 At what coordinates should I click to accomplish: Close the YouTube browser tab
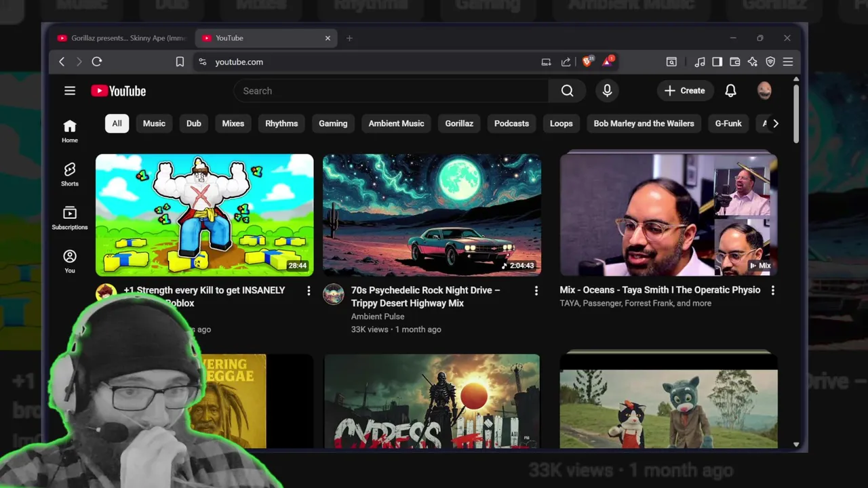coord(328,38)
